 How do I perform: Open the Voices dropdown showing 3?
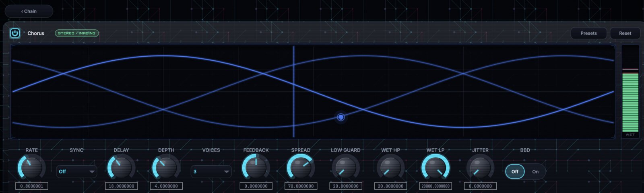[x=211, y=172]
